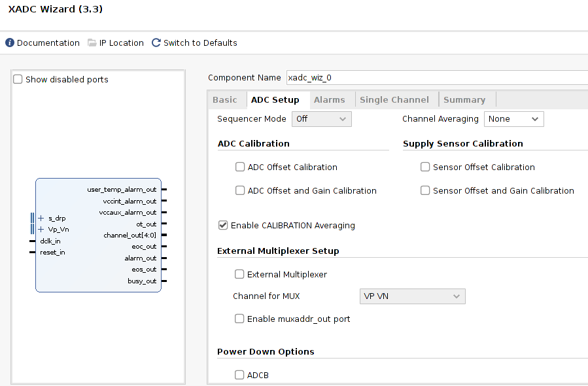The image size is (588, 386).
Task: Click the Power Down Options heading
Action: click(x=266, y=351)
